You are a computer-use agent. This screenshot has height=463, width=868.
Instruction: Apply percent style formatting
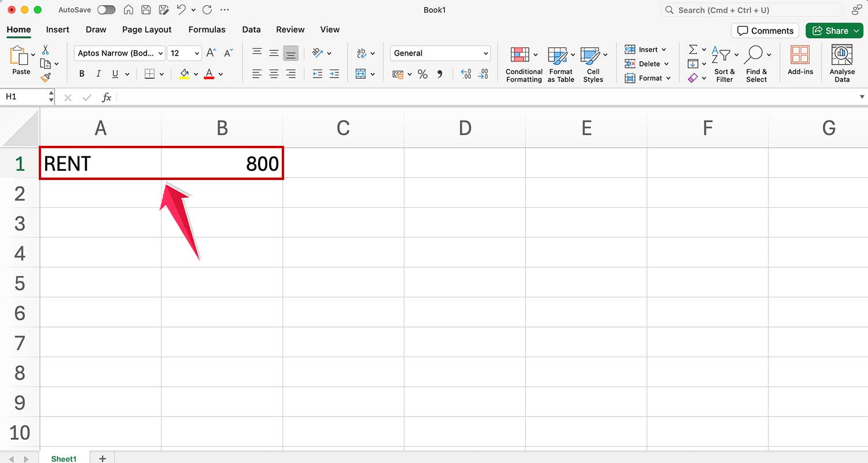422,74
